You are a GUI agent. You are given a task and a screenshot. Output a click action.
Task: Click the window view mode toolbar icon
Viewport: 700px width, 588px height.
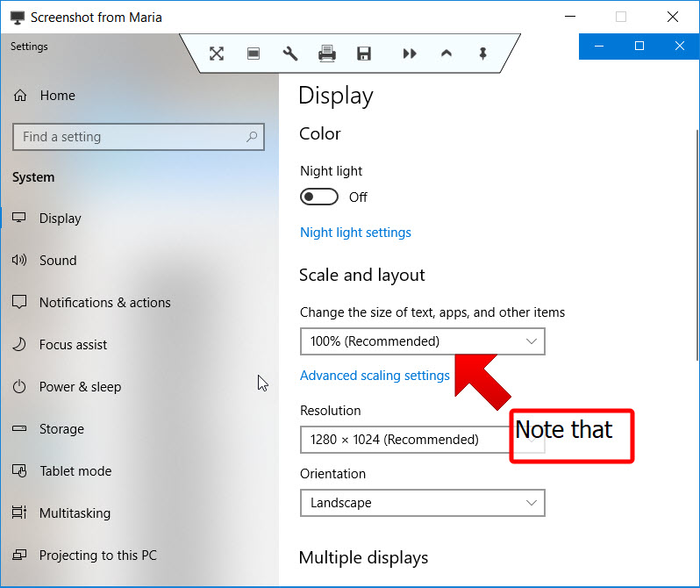click(x=254, y=54)
